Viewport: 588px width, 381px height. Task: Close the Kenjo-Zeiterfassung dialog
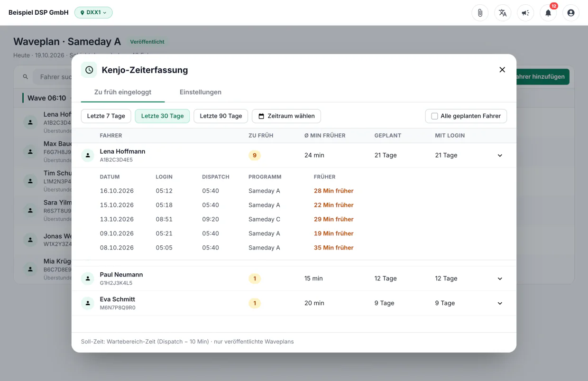click(502, 70)
